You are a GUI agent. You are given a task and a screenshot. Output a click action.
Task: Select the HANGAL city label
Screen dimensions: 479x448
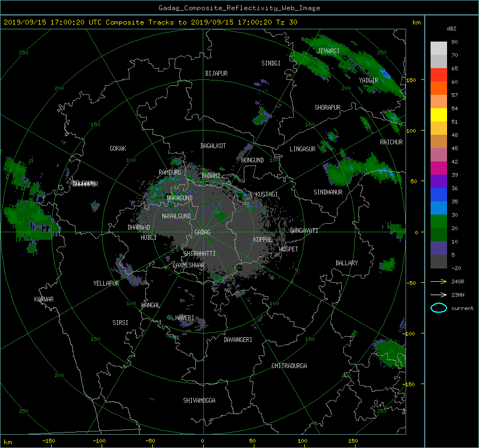[150, 305]
